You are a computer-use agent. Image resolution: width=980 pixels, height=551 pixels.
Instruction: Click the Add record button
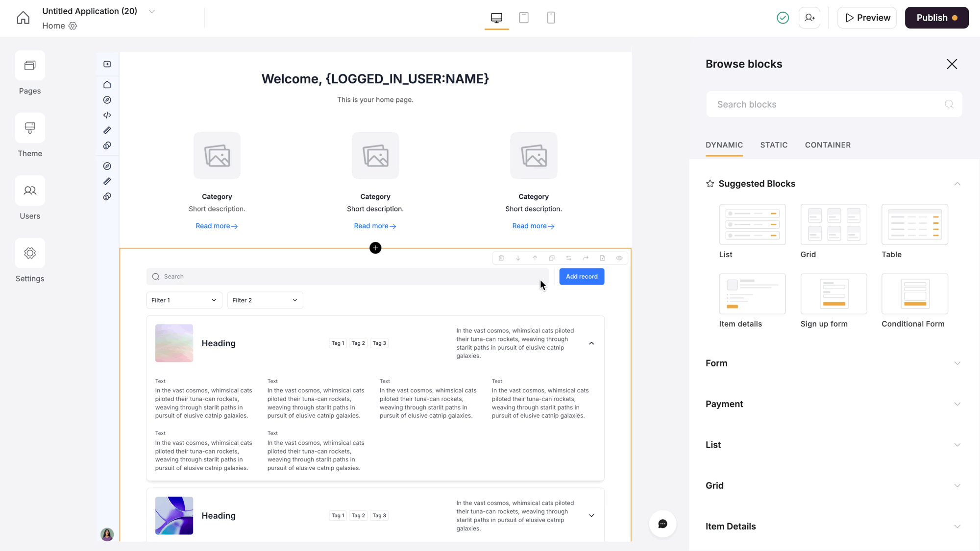point(582,277)
